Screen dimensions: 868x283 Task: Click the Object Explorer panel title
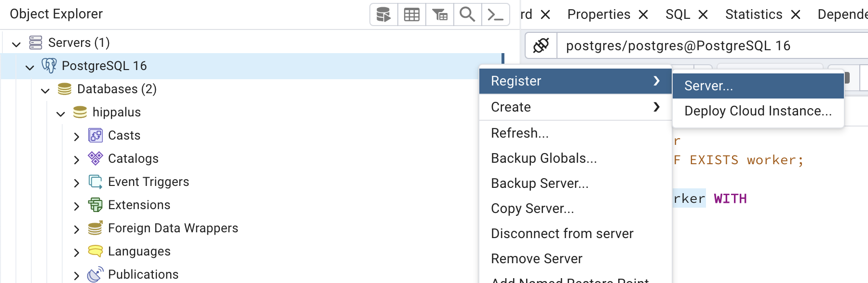56,14
